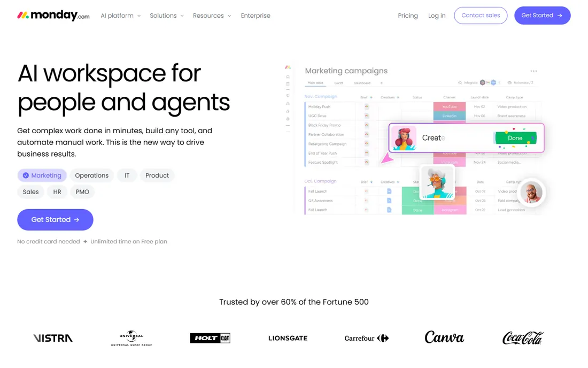The height and width of the screenshot is (368, 588).
Task: Click the home icon in the board sidebar
Action: [x=288, y=76]
